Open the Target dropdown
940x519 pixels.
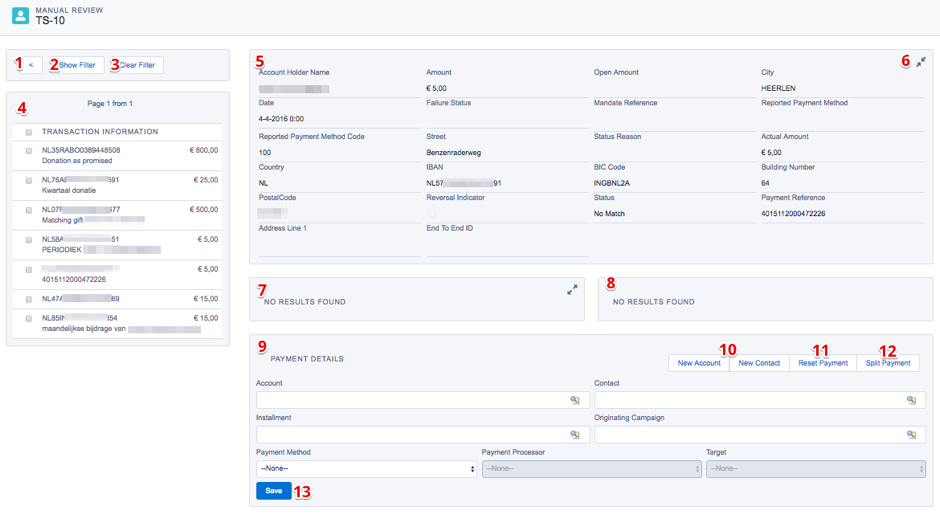(815, 468)
